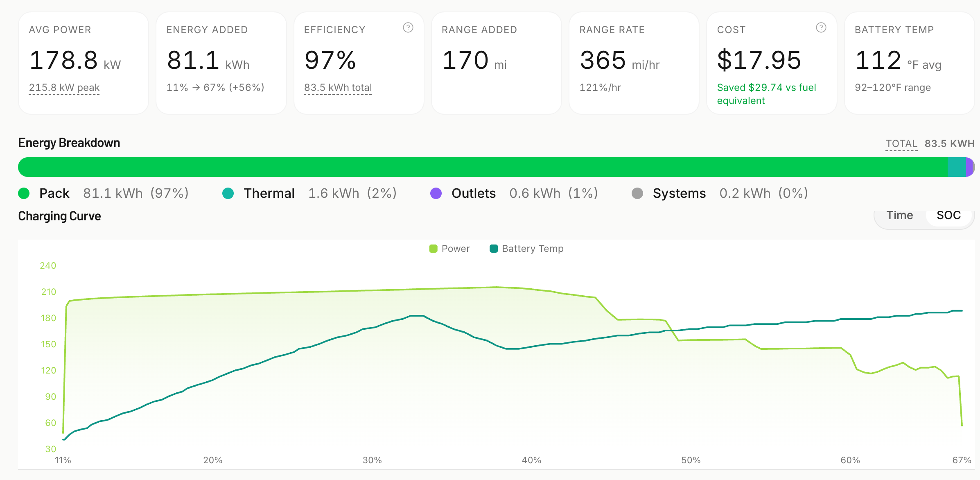Click the green Pack legend dot

24,193
